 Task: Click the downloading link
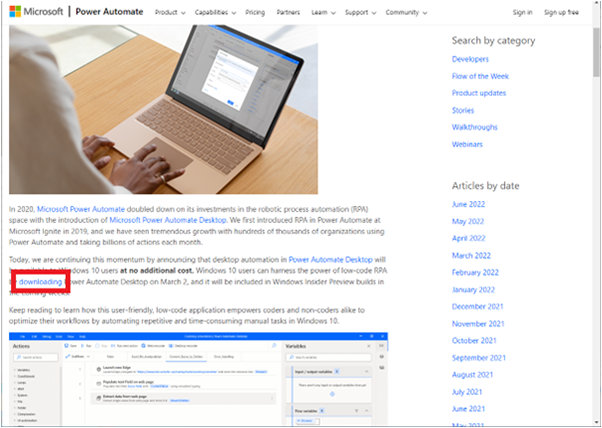pos(40,282)
